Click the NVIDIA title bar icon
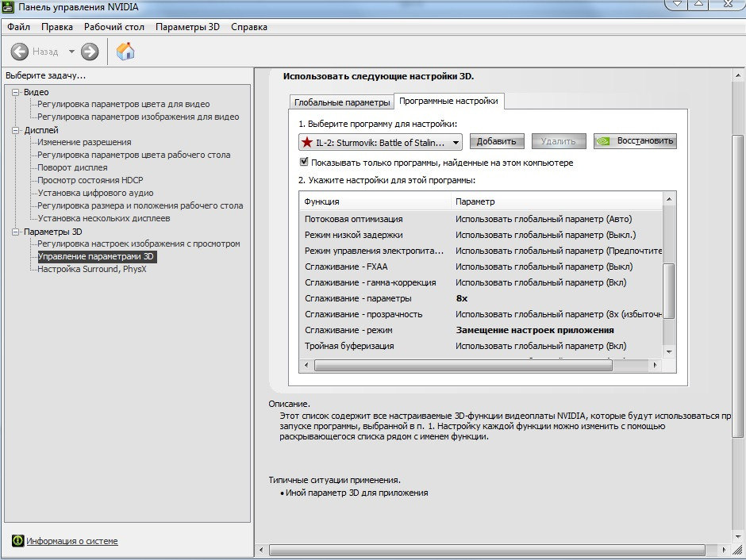746x560 pixels. pos(8,6)
